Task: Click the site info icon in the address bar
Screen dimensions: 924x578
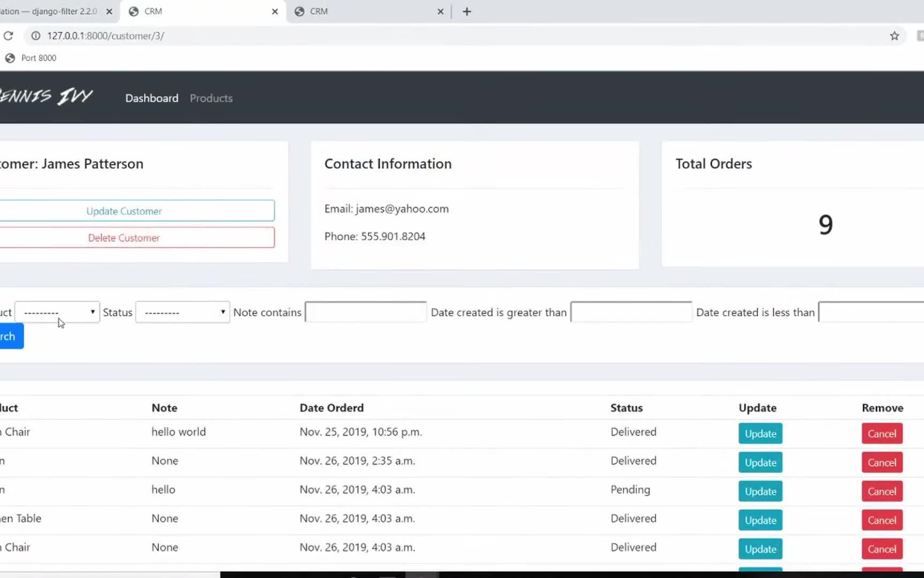Action: click(x=36, y=36)
